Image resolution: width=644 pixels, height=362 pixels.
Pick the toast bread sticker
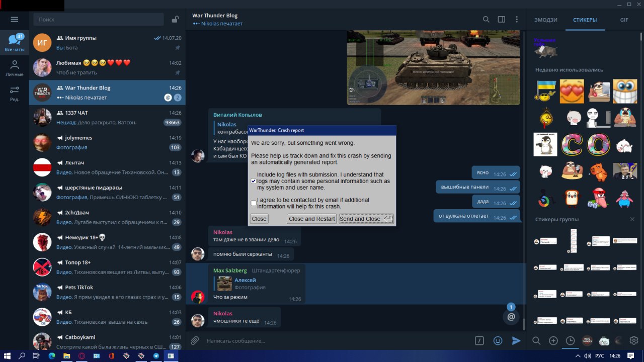(572, 198)
